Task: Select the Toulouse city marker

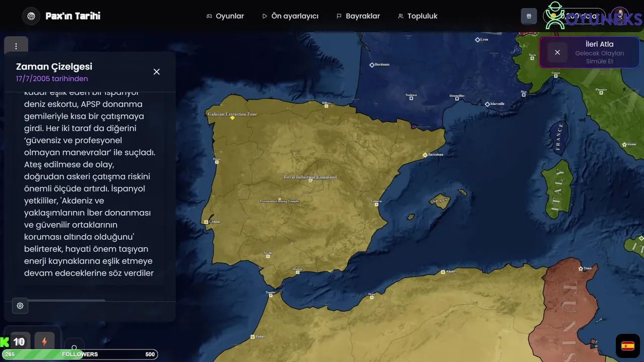Action: pos(411,98)
